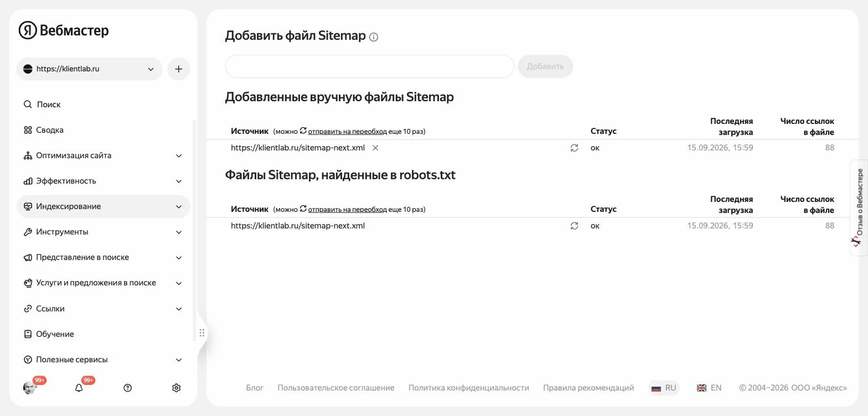This screenshot has width=868, height=416.
Task: Click the Файлы Sitemap, найденные в robots.txt heading
Action: click(x=340, y=175)
